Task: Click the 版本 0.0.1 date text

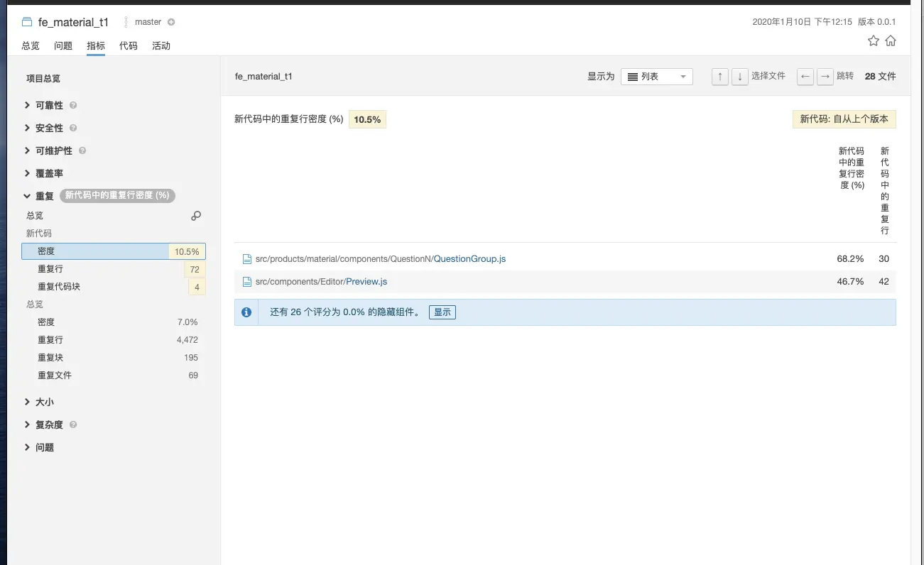Action: click(x=824, y=22)
